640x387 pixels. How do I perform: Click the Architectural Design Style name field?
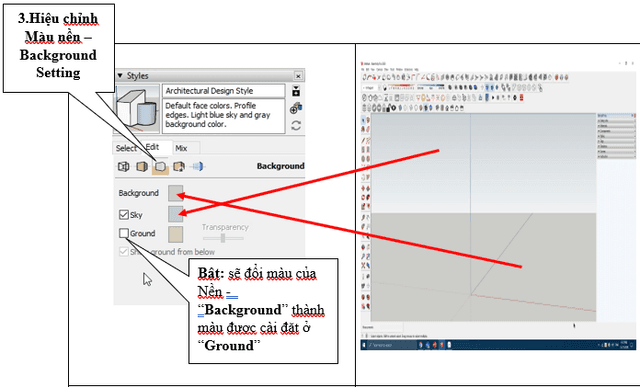(x=224, y=91)
